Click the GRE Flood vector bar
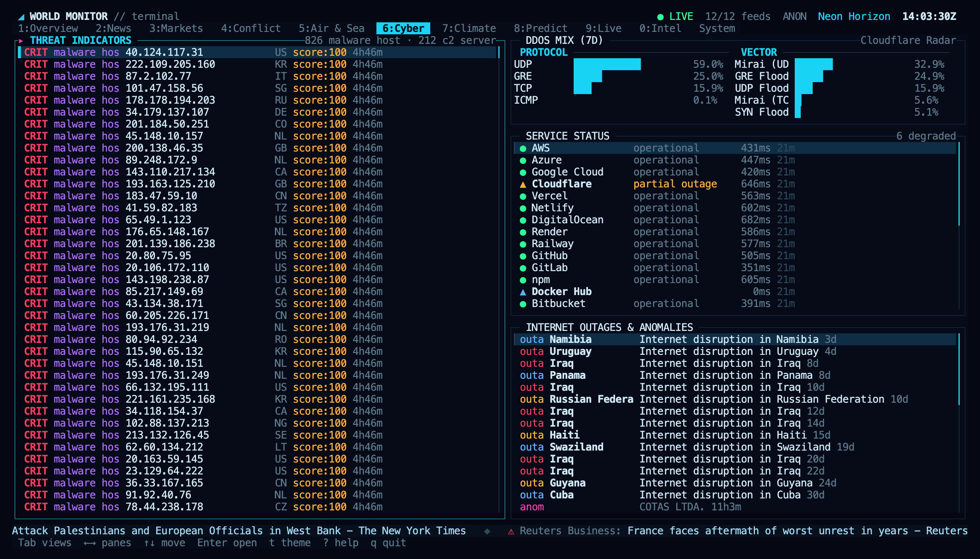Image resolution: width=980 pixels, height=559 pixels. [x=809, y=76]
